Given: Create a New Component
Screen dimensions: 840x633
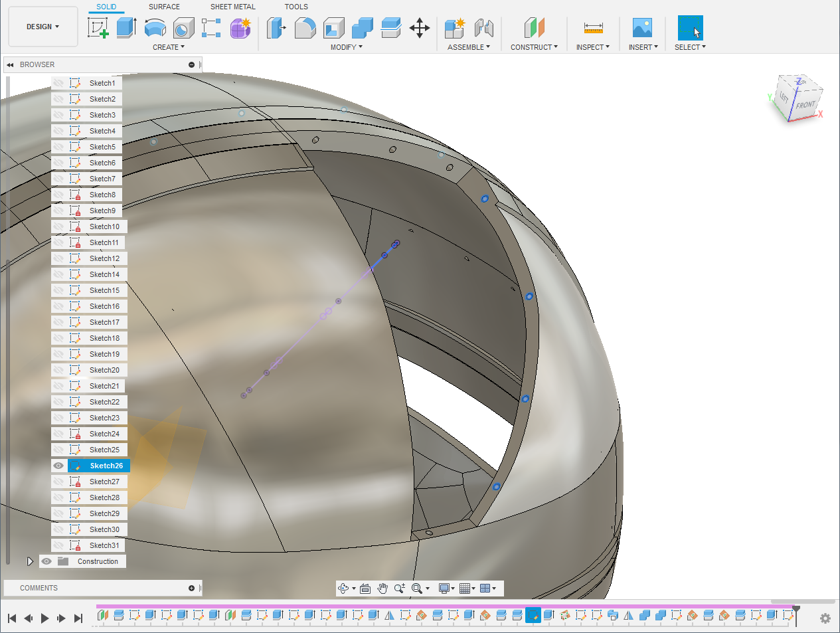Looking at the screenshot, I should pyautogui.click(x=455, y=28).
